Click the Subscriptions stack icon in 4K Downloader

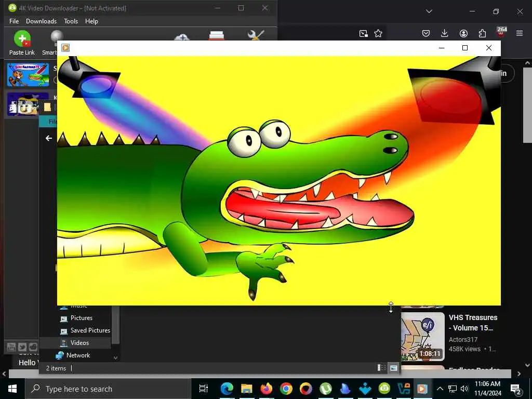pyautogui.click(x=217, y=35)
